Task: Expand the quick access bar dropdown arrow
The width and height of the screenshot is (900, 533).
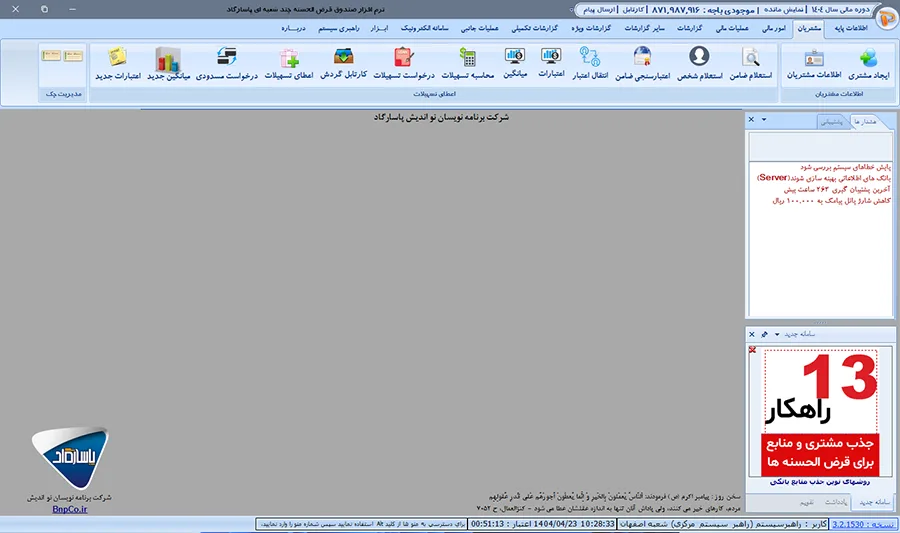Action: [571, 10]
